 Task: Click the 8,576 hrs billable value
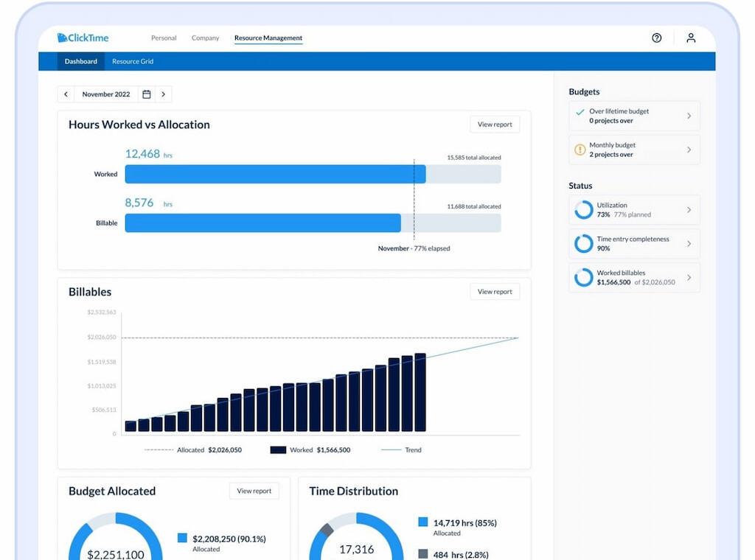pos(149,203)
